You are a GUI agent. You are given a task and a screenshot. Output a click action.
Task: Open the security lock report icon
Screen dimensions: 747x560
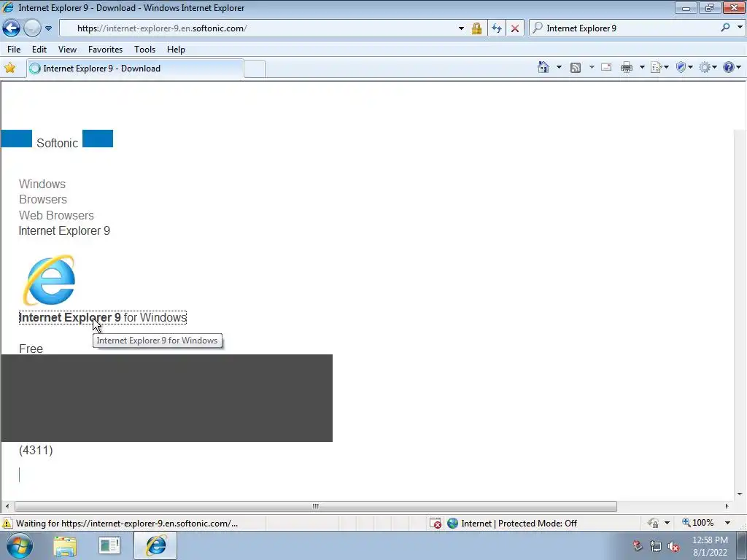(476, 28)
